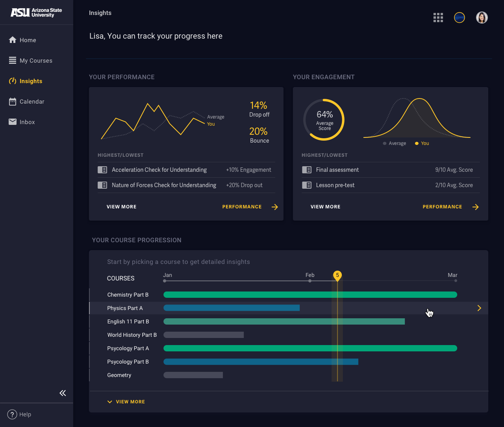The width and height of the screenshot is (504, 427).
Task: Select Insights in the sidebar
Action: [x=31, y=81]
